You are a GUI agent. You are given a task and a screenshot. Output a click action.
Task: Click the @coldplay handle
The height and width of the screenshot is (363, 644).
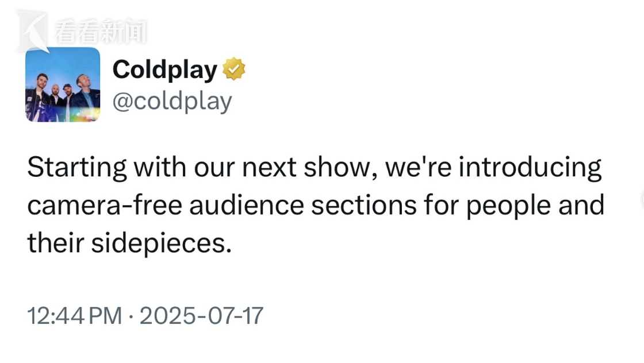(x=172, y=101)
